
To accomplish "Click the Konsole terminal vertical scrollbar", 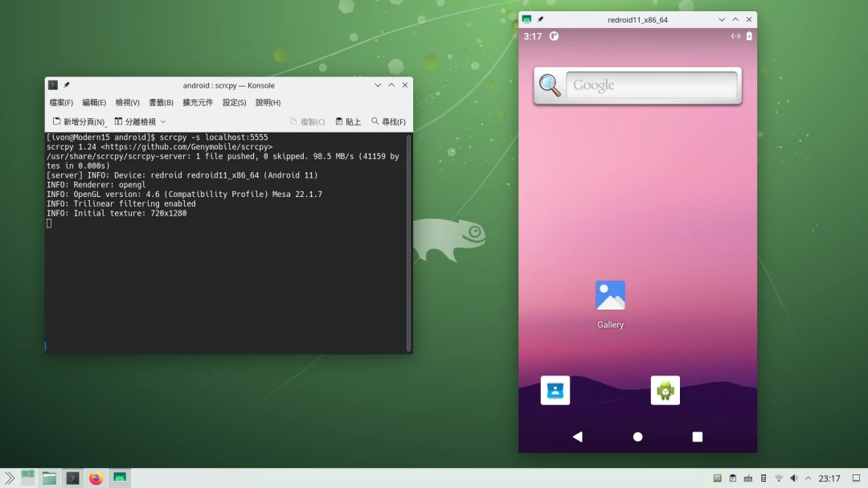I will click(x=409, y=241).
